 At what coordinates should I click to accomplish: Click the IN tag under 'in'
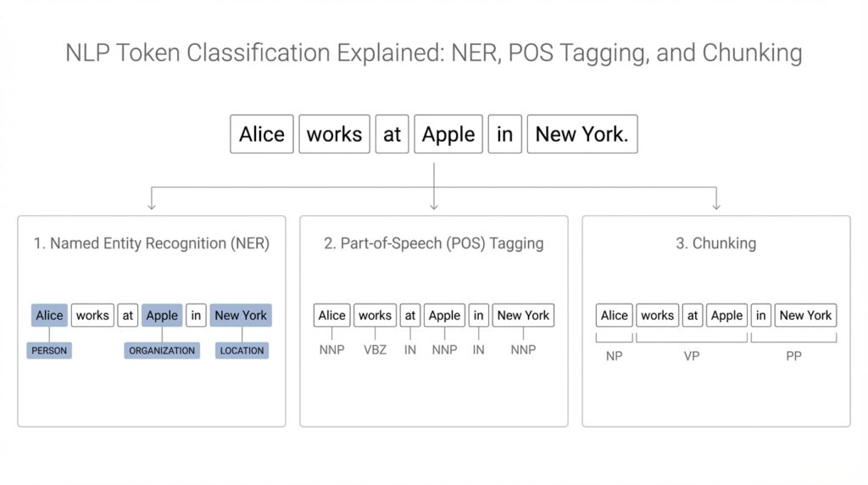point(478,350)
